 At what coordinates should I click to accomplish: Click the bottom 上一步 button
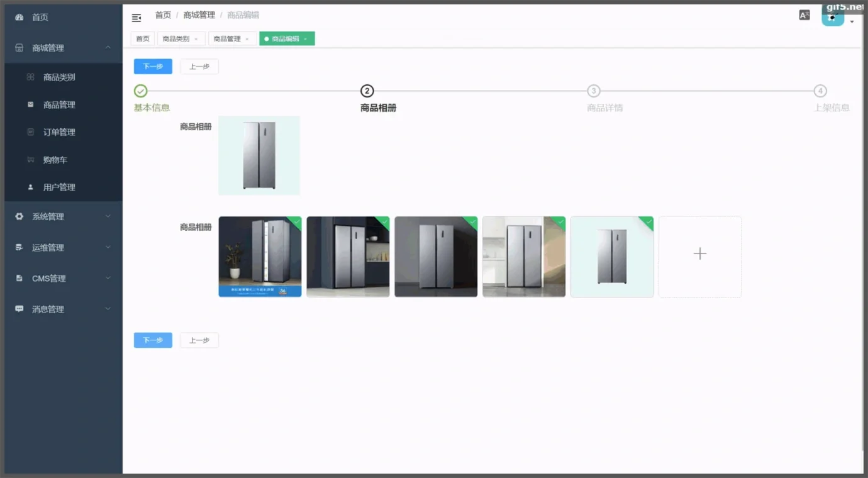pyautogui.click(x=199, y=340)
